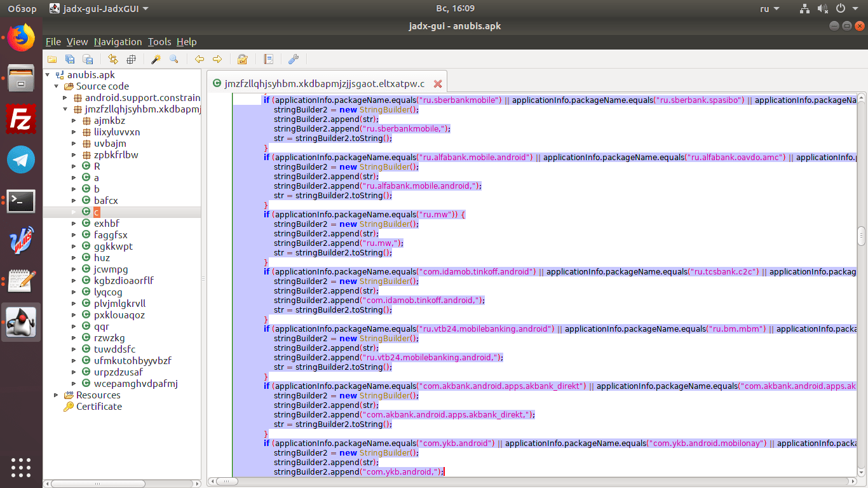Image resolution: width=868 pixels, height=488 pixels.
Task: Click the Open file toolbar icon
Action: pos(52,59)
